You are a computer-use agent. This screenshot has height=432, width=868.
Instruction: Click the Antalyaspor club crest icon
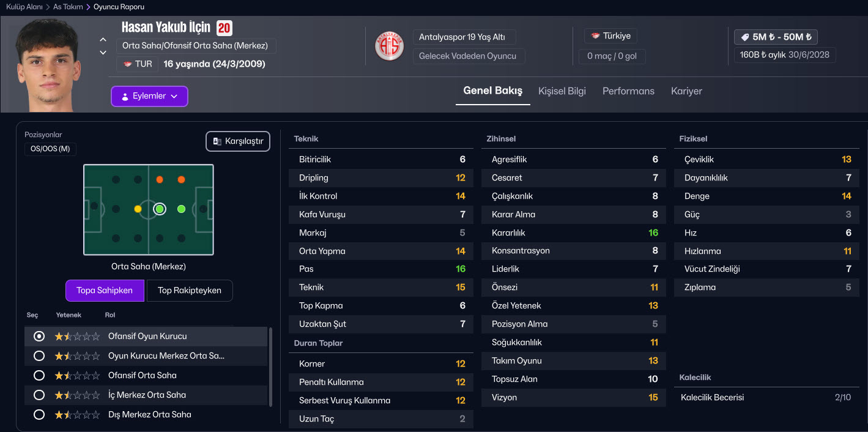pyautogui.click(x=389, y=46)
